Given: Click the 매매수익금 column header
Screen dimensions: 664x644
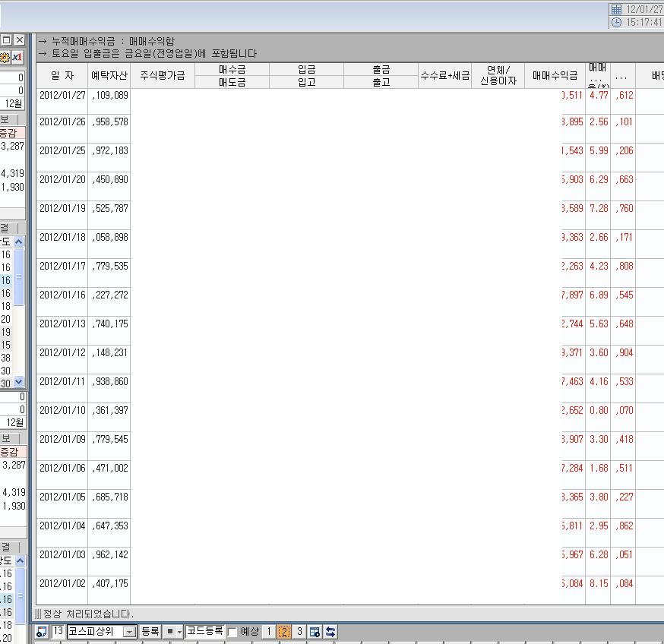Looking at the screenshot, I should 555,76.
